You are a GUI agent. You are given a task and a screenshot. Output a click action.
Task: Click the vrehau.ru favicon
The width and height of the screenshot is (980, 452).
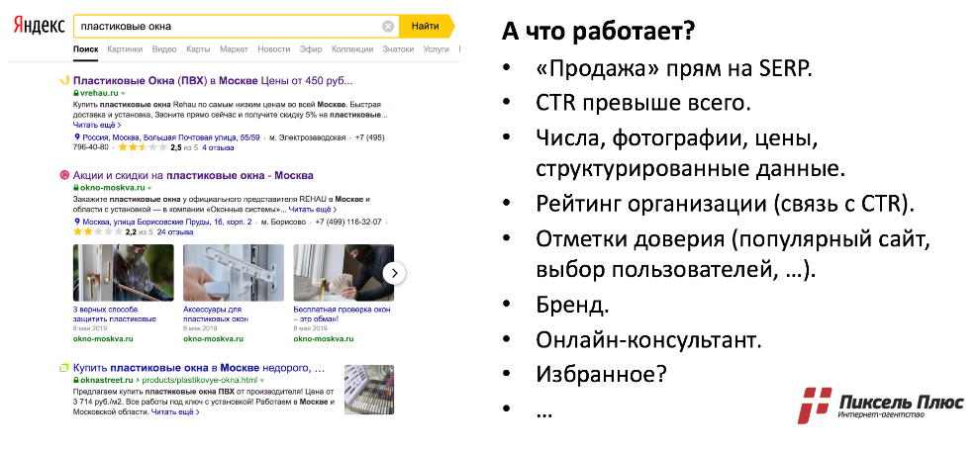point(63,80)
